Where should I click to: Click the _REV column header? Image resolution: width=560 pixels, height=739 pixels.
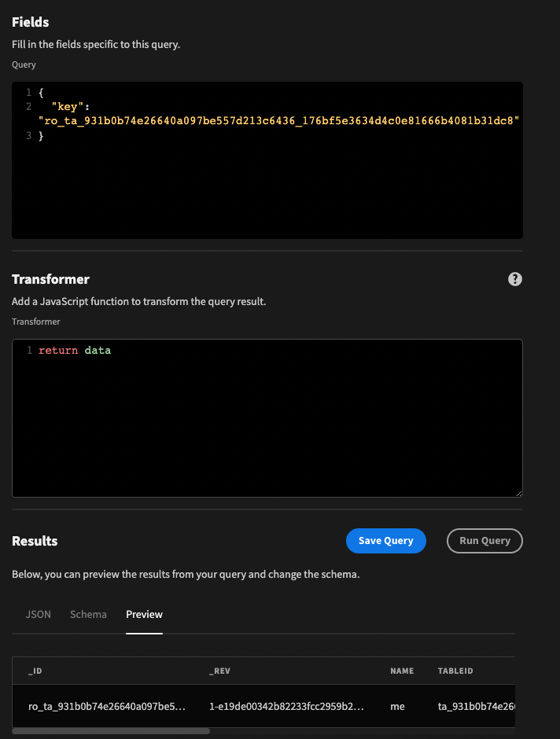[x=218, y=671]
